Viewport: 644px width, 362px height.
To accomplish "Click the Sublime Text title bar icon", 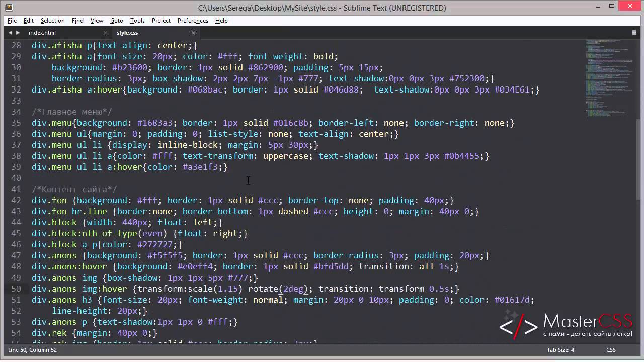I will tap(10, 8).
